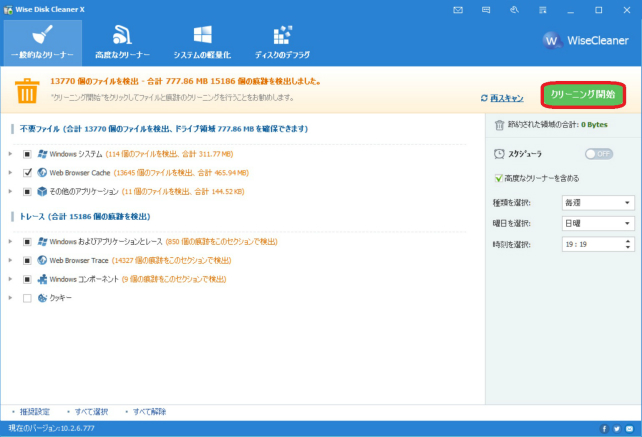Click the Facebook icon in status bar

[x=603, y=429]
